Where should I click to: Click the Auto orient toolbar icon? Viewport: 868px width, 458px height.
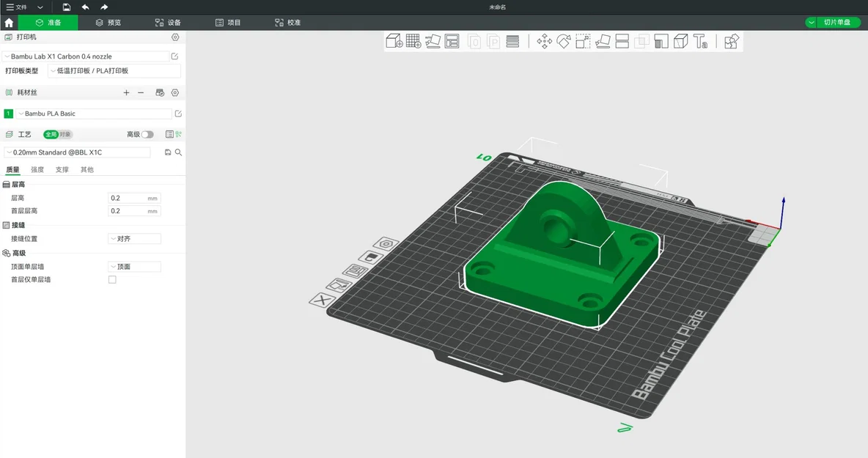(x=433, y=41)
